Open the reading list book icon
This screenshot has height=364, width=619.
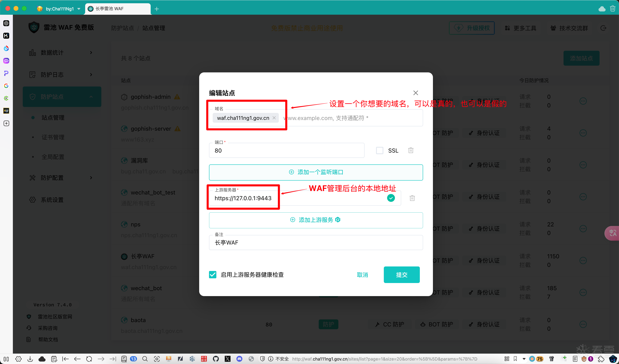124,359
